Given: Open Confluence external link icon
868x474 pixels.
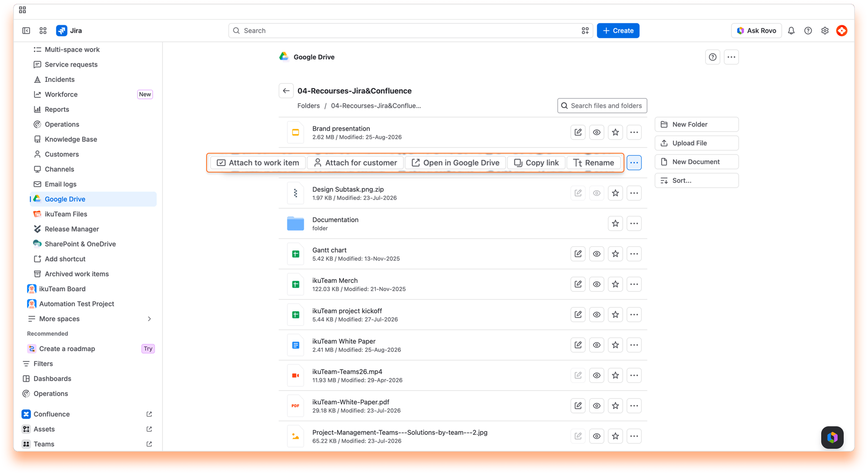Looking at the screenshot, I should click(149, 414).
